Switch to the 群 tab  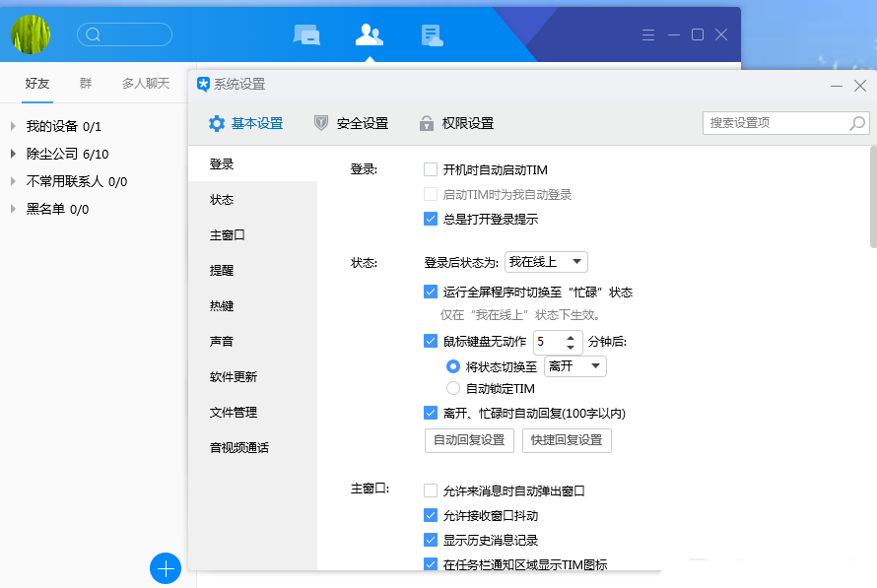click(x=86, y=84)
